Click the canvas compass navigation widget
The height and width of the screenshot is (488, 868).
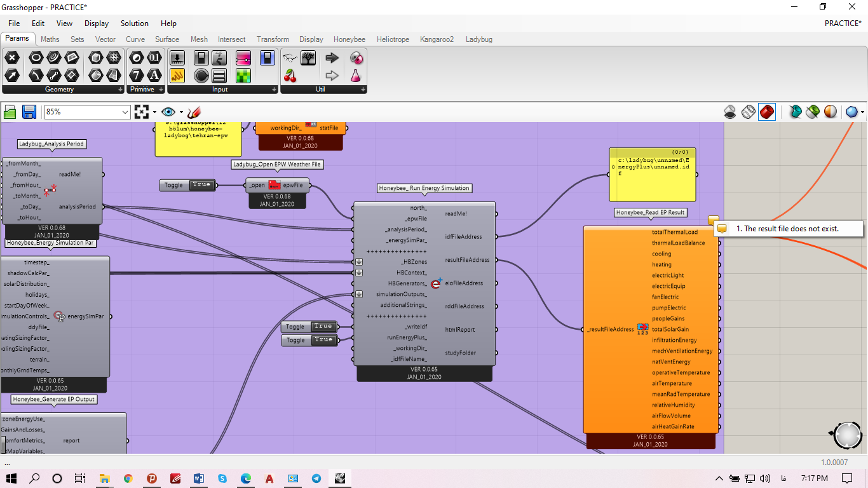tap(848, 435)
